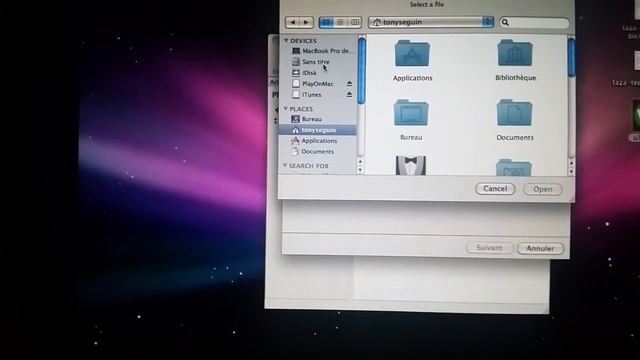Click the Applications folder label
Image resolution: width=640 pixels, height=360 pixels.
[x=412, y=78]
